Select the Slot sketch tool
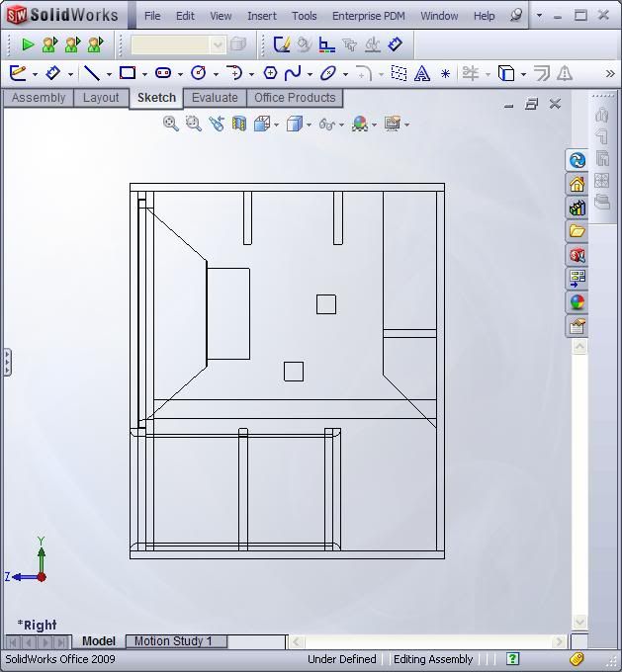The height and width of the screenshot is (672, 622). click(x=163, y=73)
